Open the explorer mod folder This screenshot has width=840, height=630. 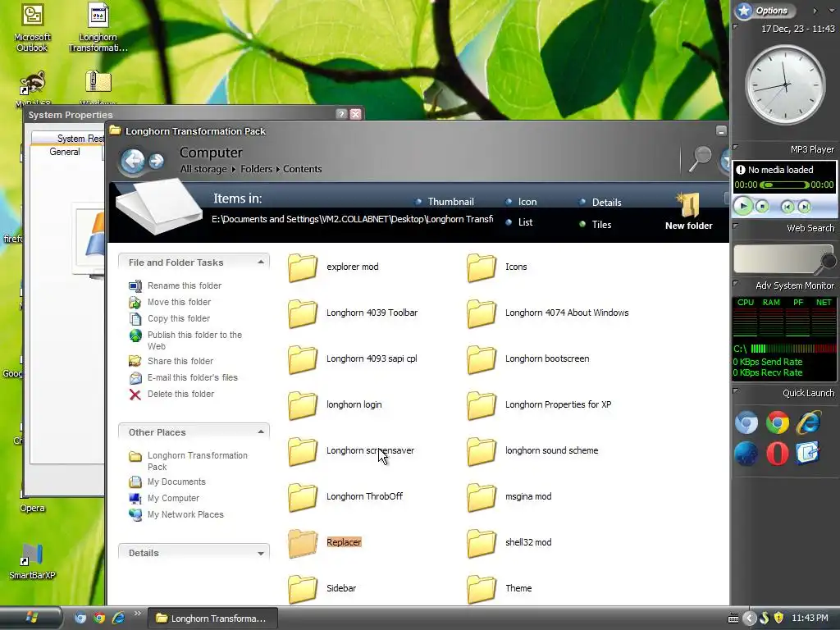[333, 267]
